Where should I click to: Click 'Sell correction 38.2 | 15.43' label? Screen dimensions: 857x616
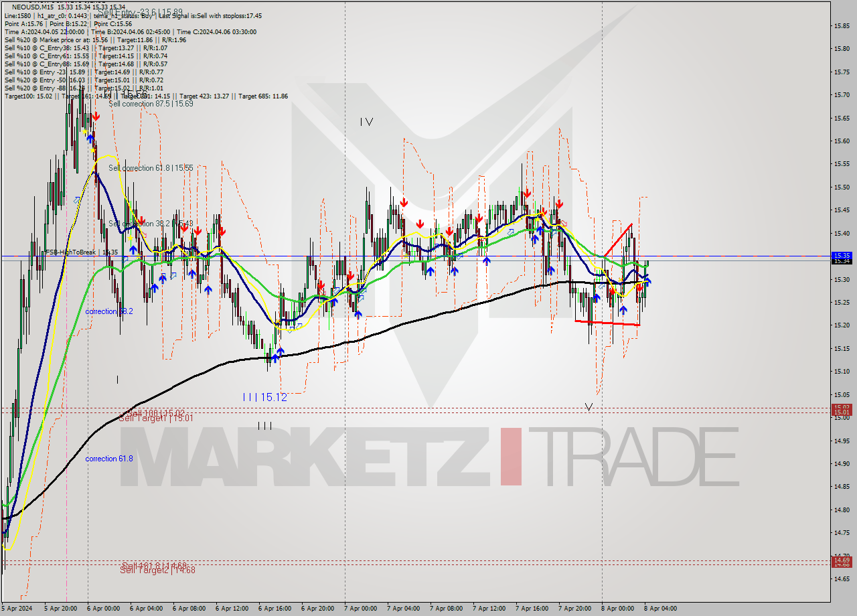151,224
